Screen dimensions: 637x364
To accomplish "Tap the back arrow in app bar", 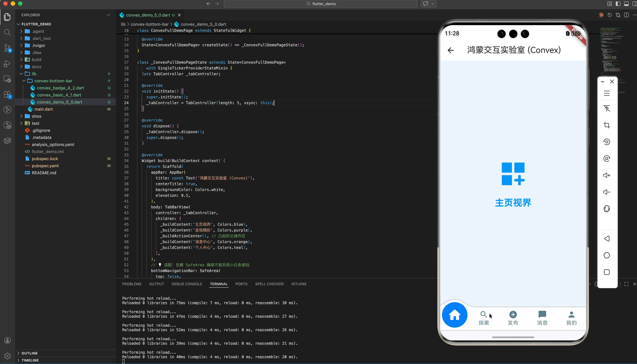I will click(x=450, y=50).
